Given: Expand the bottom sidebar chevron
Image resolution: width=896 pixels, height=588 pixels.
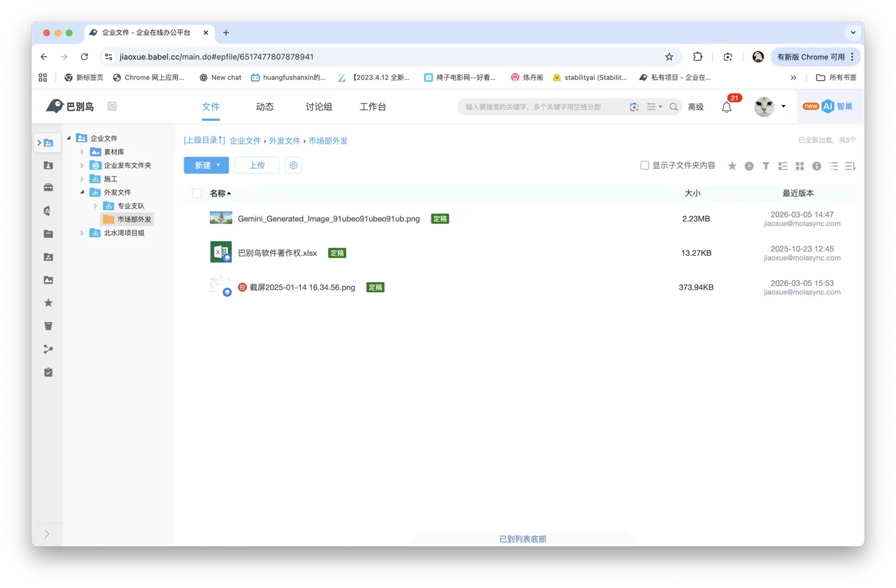Looking at the screenshot, I should [47, 534].
